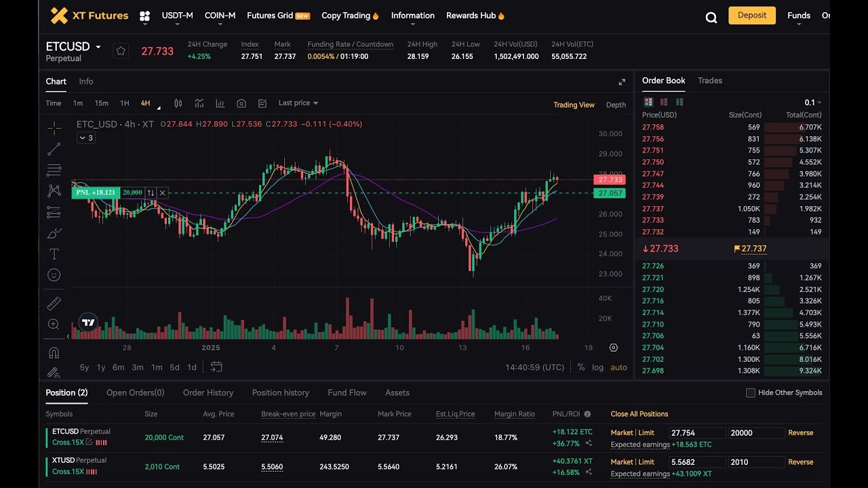Viewport: 868px width, 488px height.
Task: Expand the ETCUSD symbol selector
Action: coord(98,47)
